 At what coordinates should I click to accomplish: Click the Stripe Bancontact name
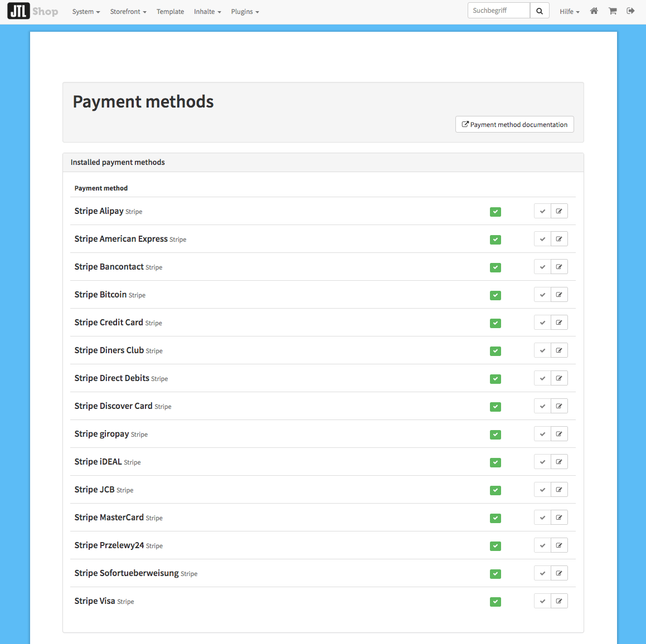(109, 267)
